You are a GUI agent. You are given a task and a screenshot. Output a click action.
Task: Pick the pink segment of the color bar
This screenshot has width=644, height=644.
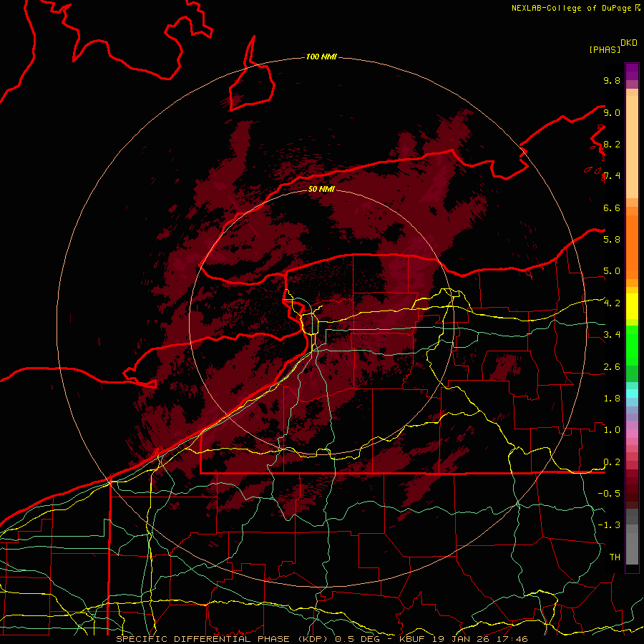[x=632, y=433]
